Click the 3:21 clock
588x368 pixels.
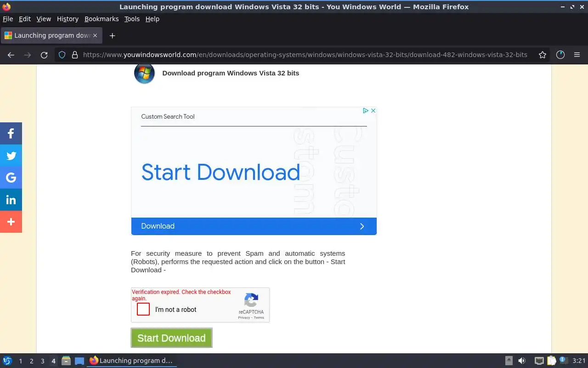coord(579,361)
